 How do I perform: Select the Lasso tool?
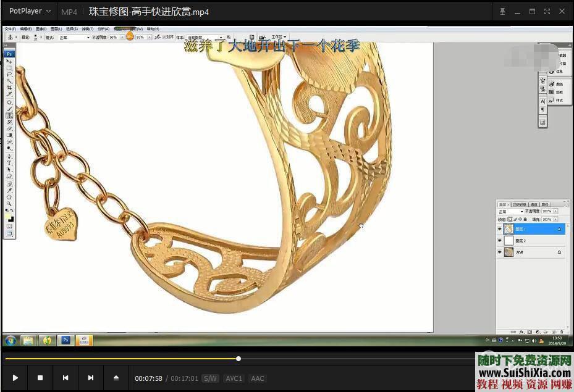click(x=9, y=75)
